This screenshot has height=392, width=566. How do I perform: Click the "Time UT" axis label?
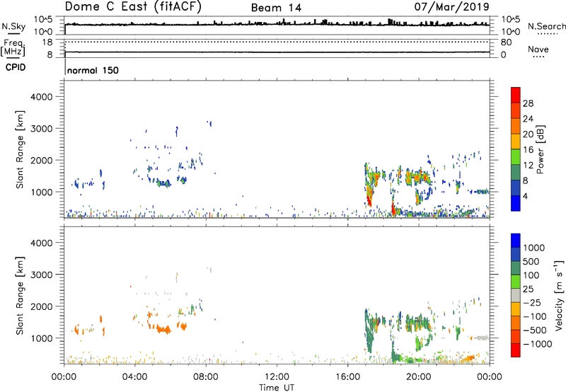coord(277,388)
